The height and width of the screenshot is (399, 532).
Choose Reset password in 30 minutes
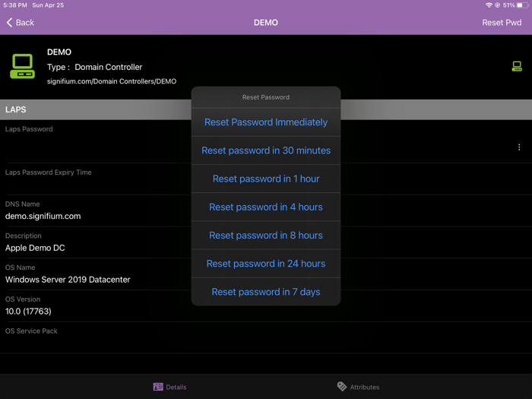[266, 150]
